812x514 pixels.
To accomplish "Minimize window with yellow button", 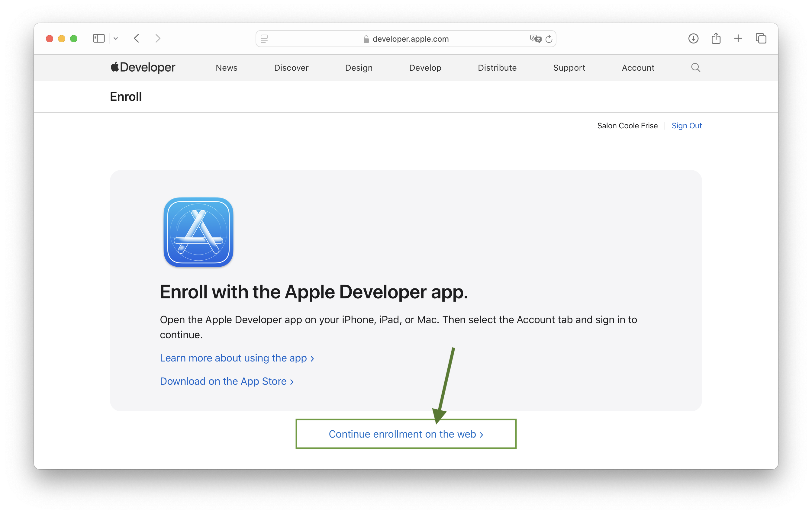I will tap(62, 38).
